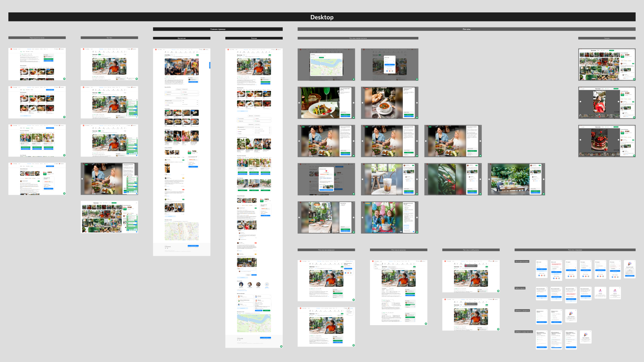Click the Чат-бот section label
Image resolution: width=644 pixels, height=362 pixels.
click(x=109, y=38)
